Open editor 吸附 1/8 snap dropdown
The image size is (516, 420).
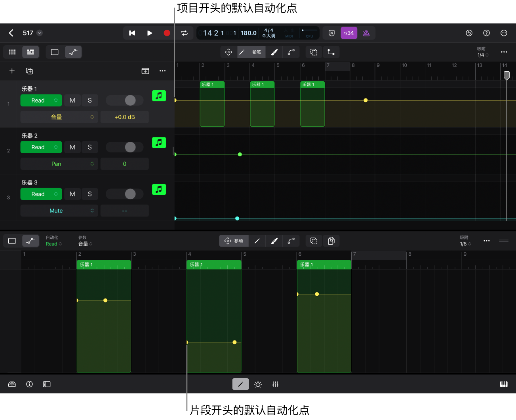point(466,241)
